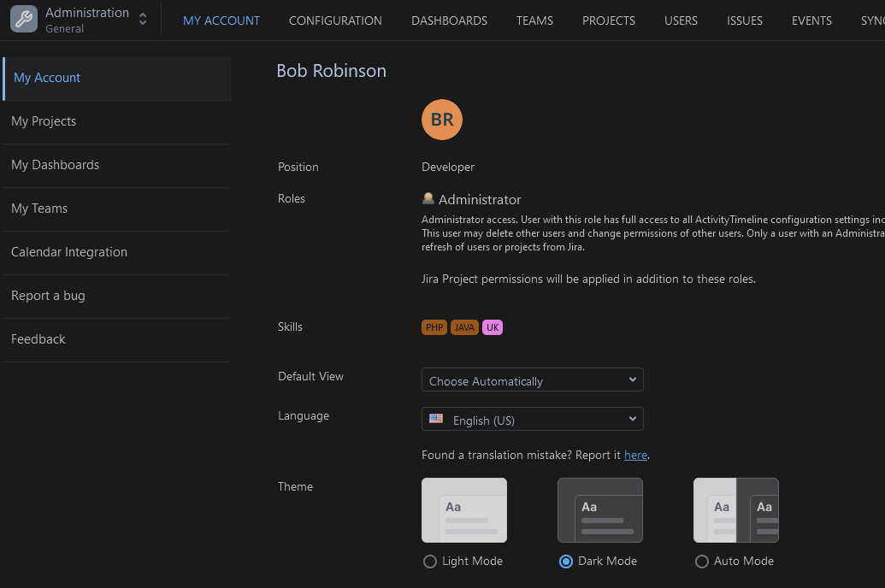Viewport: 885px width, 588px height.
Task: Select the Light Mode radio button
Action: (x=430, y=562)
